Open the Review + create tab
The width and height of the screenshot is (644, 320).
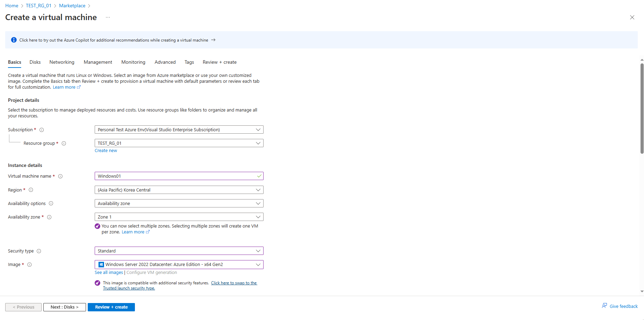220,62
